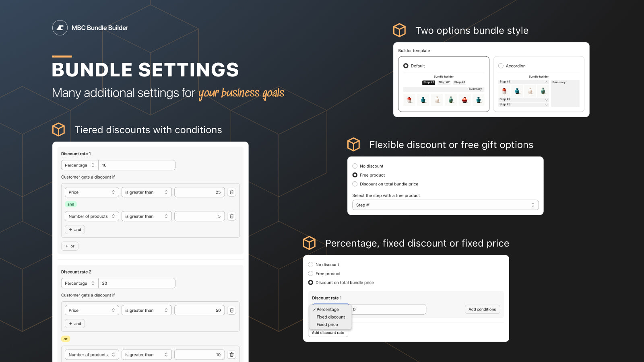Screen dimensions: 644x362
Task: Click the 'Add discount rate' button
Action: (328, 333)
